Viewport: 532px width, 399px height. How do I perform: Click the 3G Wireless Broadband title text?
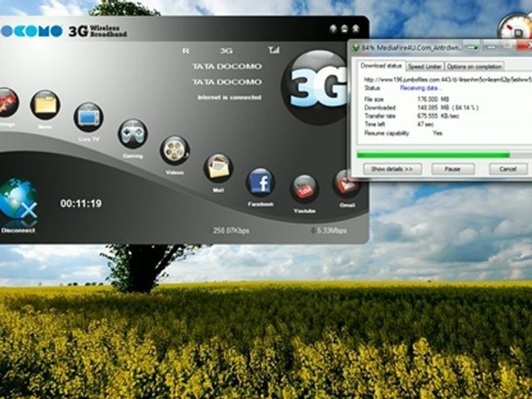click(98, 31)
